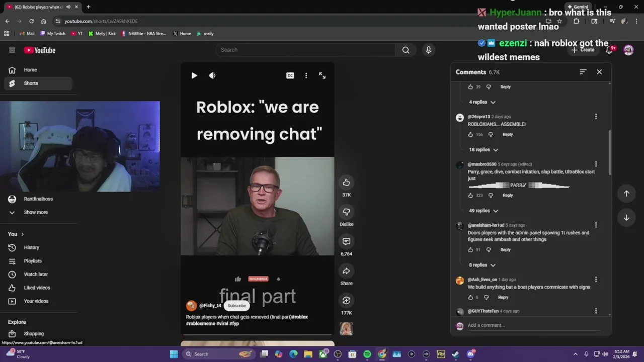Open the My Twitch bookmark
The height and width of the screenshot is (362, 644).
tap(53, 34)
